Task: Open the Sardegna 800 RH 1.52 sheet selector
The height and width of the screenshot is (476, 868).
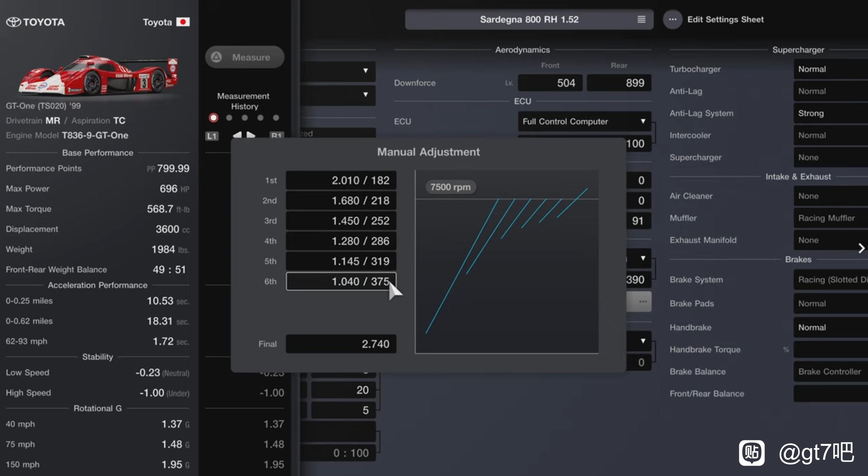Action: pyautogui.click(x=529, y=19)
